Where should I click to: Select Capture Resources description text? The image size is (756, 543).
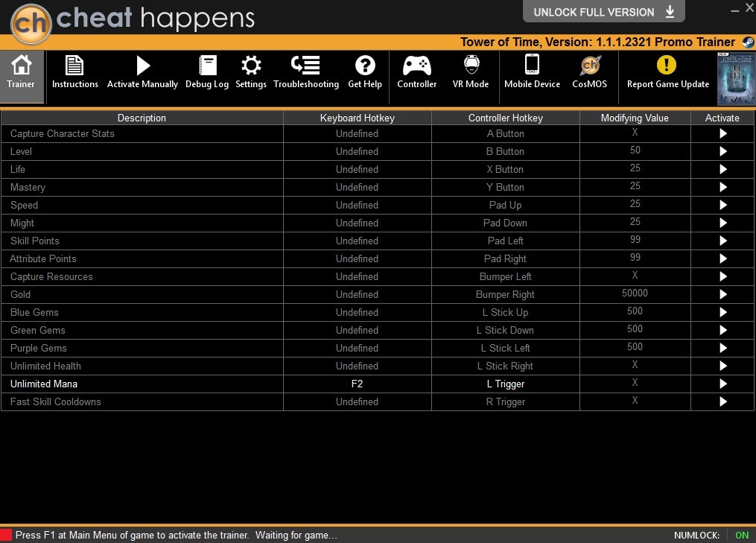click(51, 276)
